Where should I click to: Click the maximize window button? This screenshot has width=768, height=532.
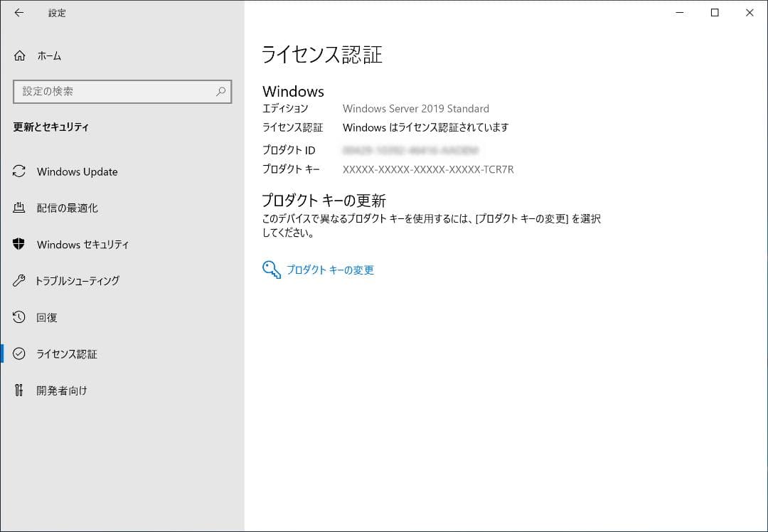click(x=715, y=12)
